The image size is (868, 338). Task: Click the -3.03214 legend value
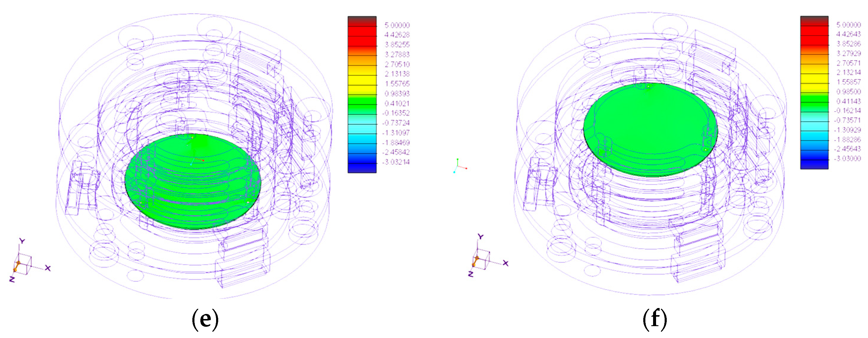[x=396, y=162]
